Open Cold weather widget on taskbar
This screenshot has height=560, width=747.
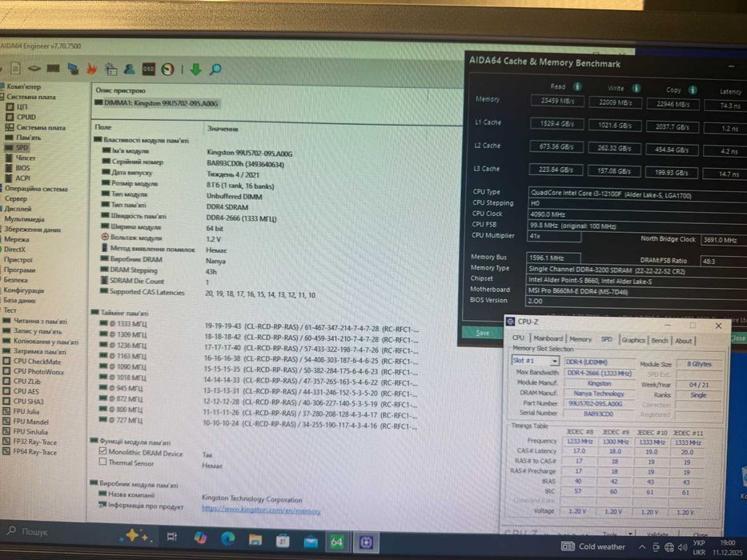593,546
